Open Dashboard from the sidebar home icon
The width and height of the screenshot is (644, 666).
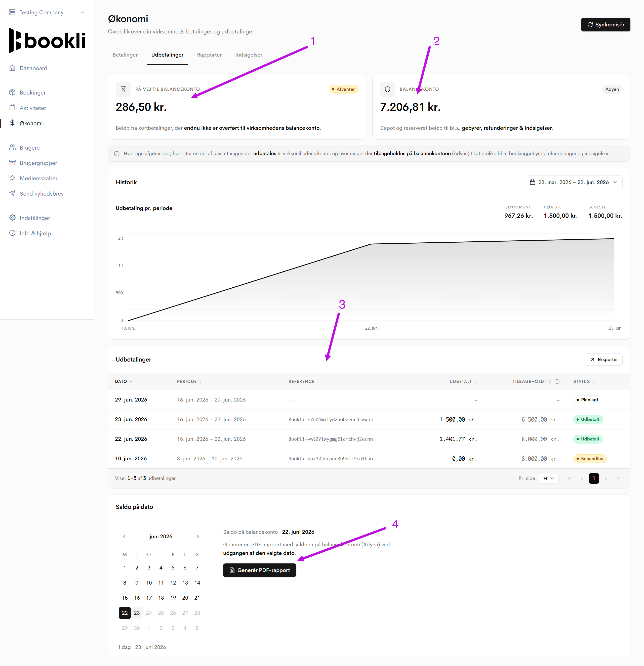coord(12,68)
